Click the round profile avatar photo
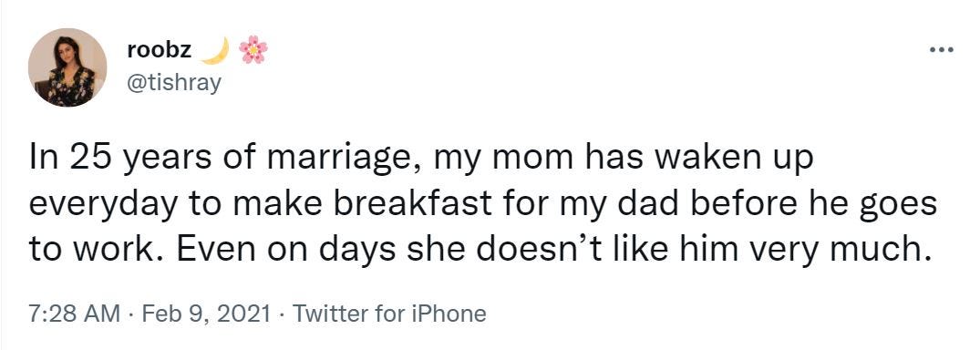This screenshot has height=350, width=980. (x=67, y=67)
